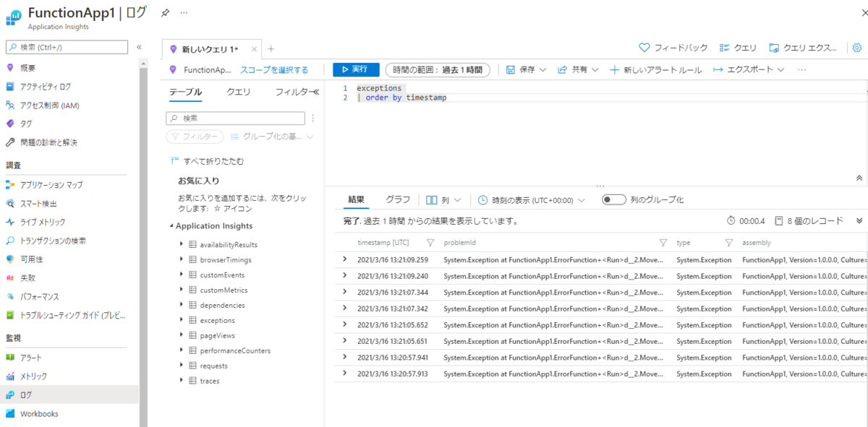Switch to 結果 results tab

tap(356, 200)
